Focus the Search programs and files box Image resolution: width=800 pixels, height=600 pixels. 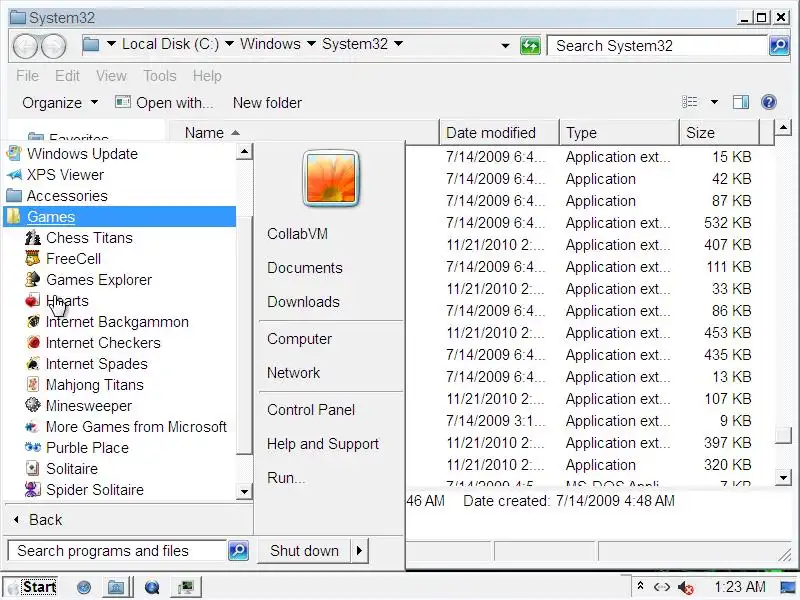[117, 551]
